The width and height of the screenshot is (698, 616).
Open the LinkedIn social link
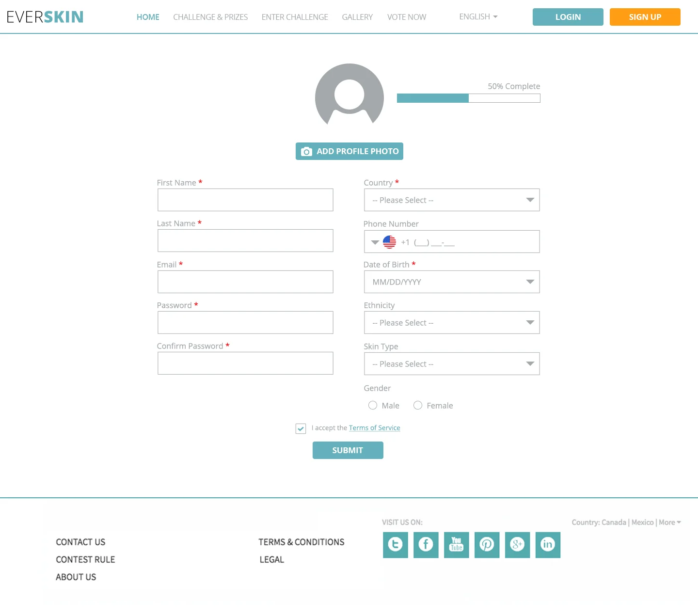[x=548, y=545]
